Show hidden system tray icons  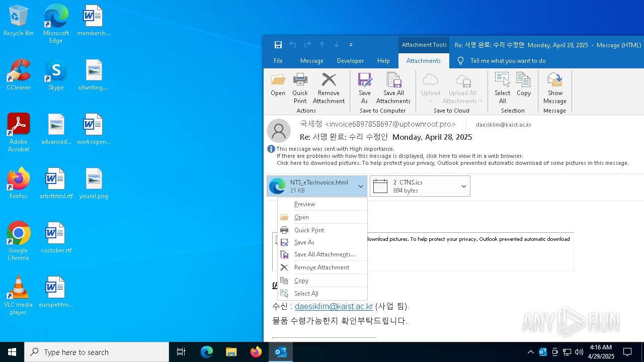tap(530, 352)
